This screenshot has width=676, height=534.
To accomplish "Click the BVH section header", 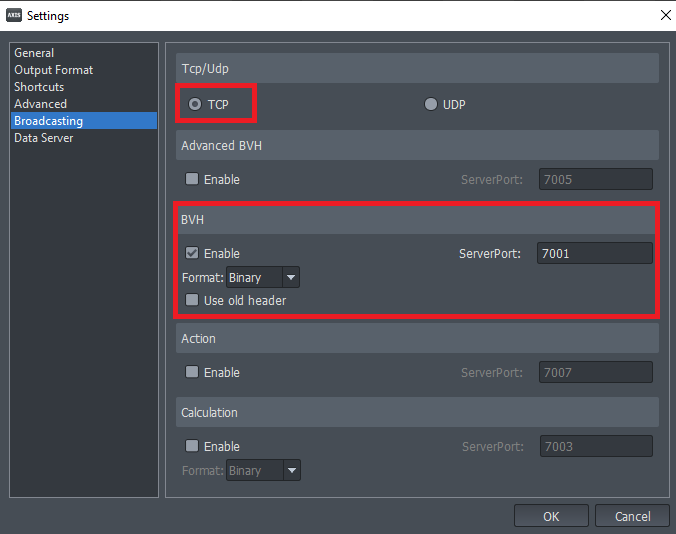I will pyautogui.click(x=417, y=220).
